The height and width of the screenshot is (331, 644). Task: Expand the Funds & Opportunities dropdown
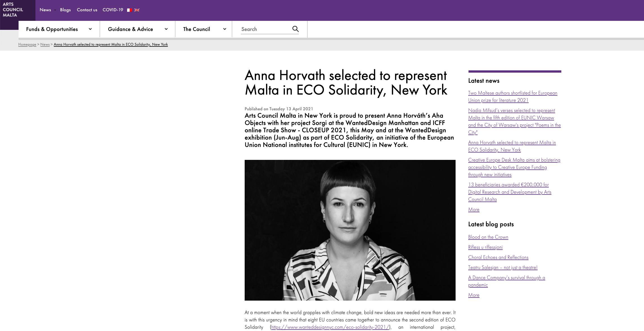(90, 29)
